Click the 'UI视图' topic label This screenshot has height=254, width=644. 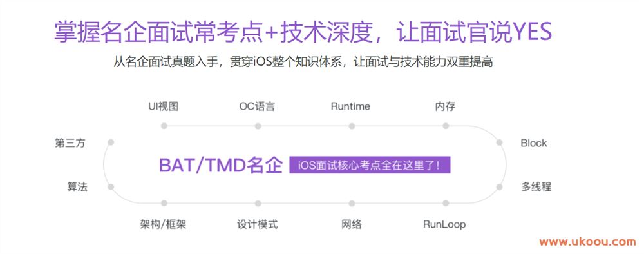[x=164, y=106]
